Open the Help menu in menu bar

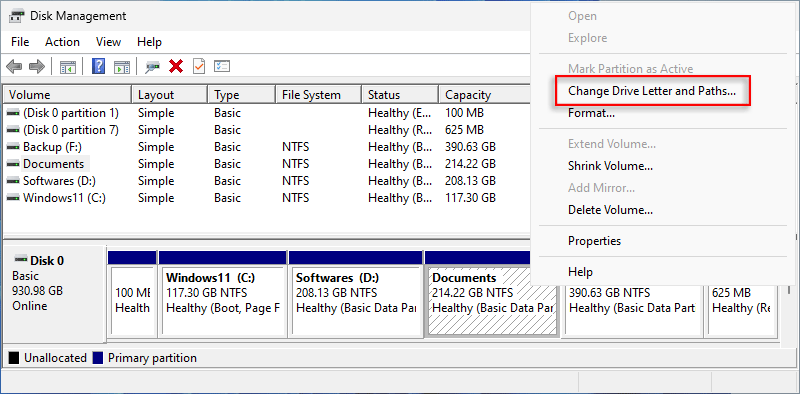149,42
